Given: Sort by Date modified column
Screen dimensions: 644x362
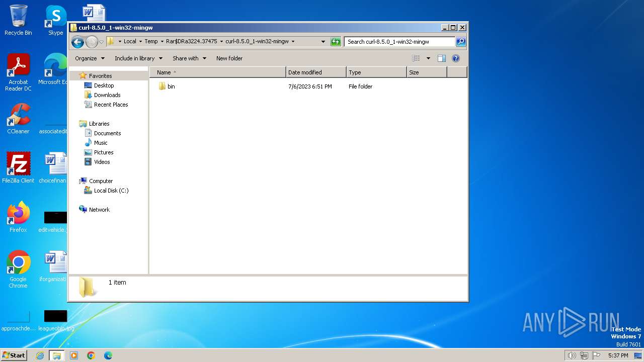Looking at the screenshot, I should point(316,72).
